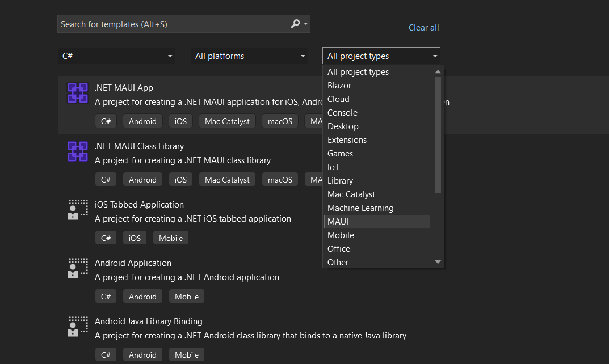Click the iOS tag under iOS Tabbed Application

[x=135, y=238]
